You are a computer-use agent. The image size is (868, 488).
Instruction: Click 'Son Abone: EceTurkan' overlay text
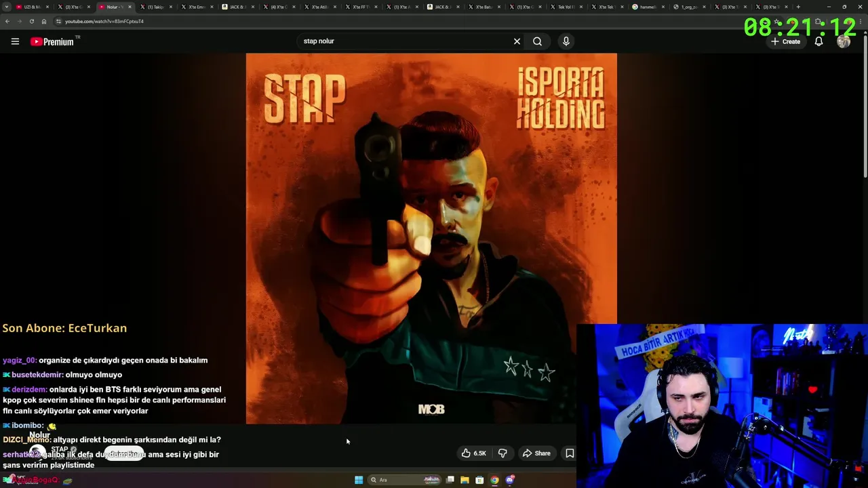[64, 328]
